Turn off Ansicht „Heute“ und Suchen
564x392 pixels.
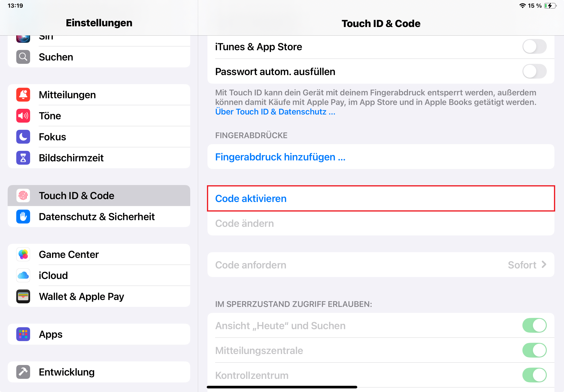[x=534, y=326]
